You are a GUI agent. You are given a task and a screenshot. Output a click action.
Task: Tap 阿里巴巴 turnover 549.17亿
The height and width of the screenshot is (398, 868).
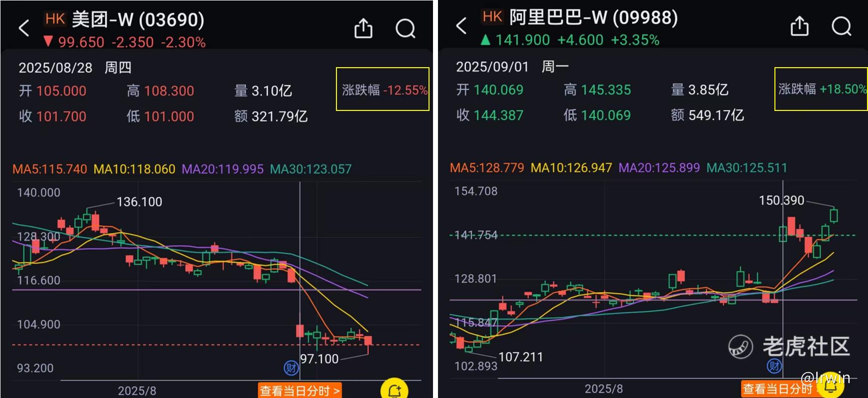(x=716, y=115)
